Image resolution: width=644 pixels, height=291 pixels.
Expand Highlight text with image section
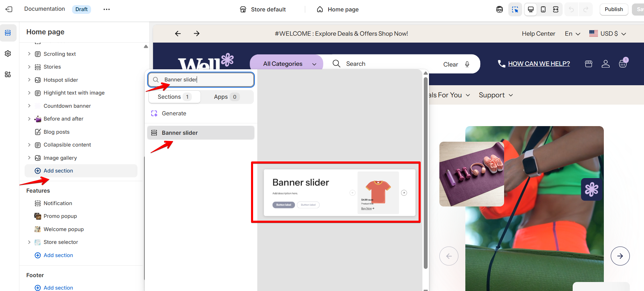click(x=29, y=93)
